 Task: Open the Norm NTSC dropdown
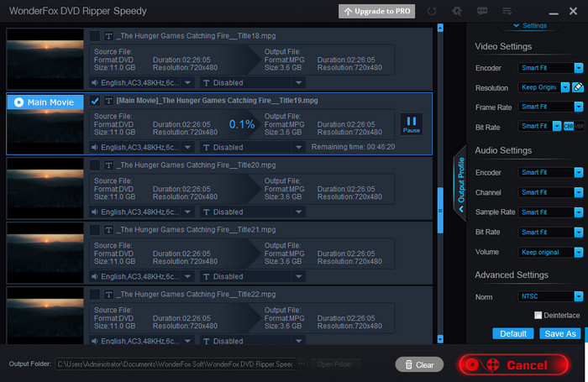coord(550,296)
